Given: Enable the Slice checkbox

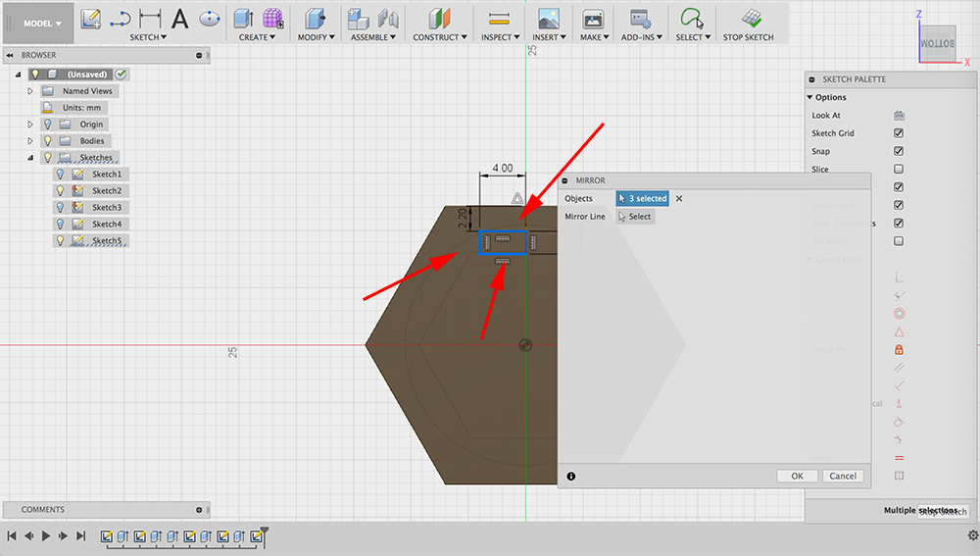Looking at the screenshot, I should point(899,169).
